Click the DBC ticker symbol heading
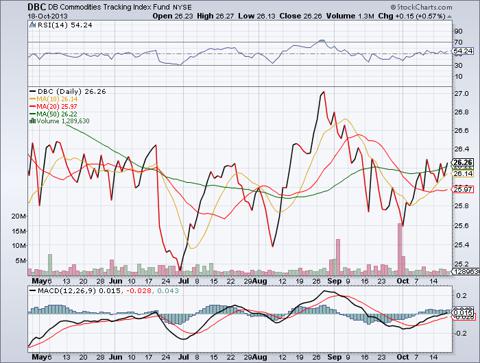The width and height of the screenshot is (480, 363). pyautogui.click(x=37, y=7)
